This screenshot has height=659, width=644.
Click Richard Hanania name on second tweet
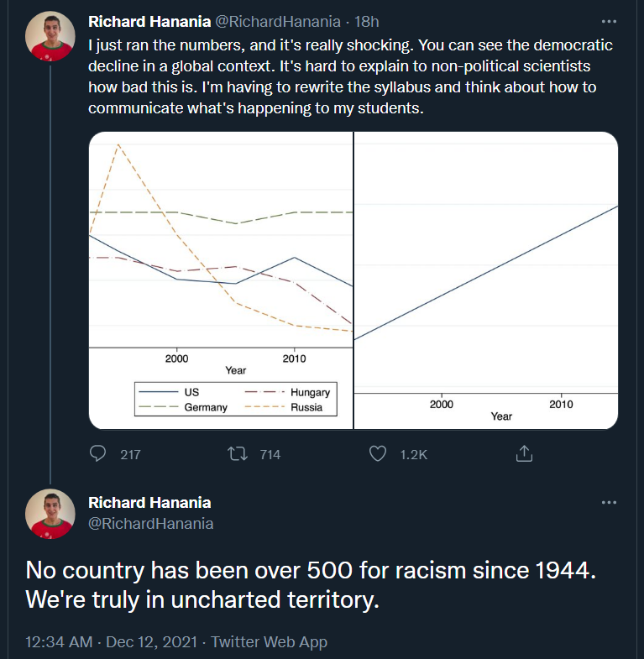[149, 503]
